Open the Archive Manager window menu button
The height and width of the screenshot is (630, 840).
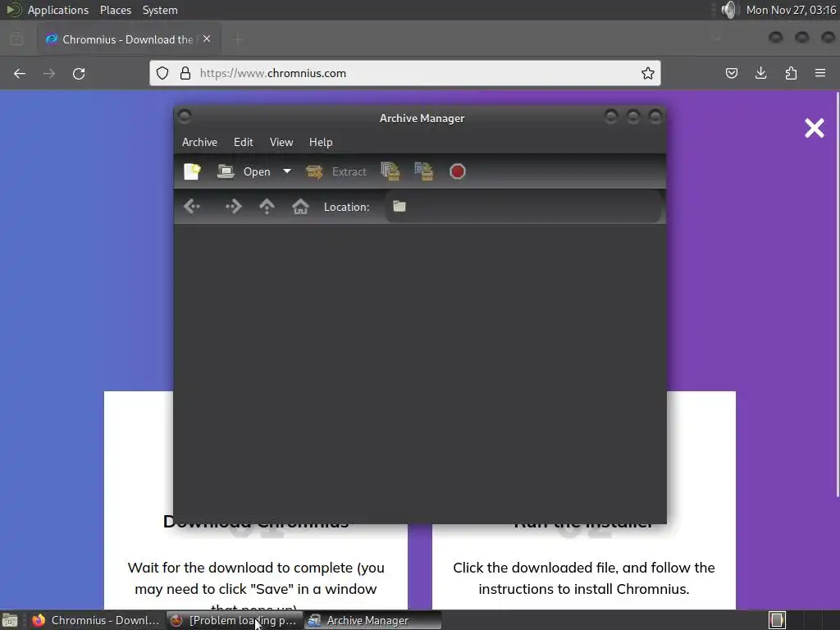(x=185, y=116)
